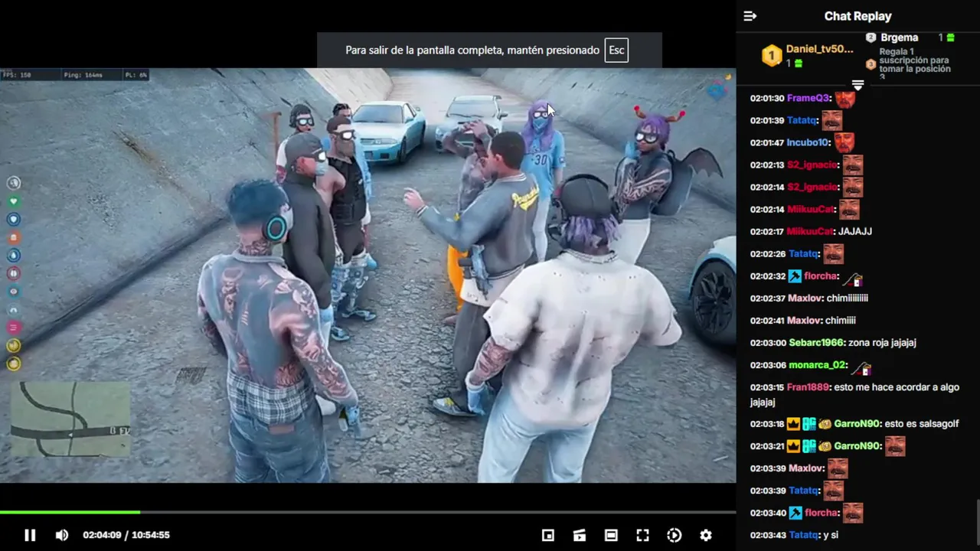Click "zona roja jajajaj" chat message
This screenshot has width=980, height=551.
(882, 342)
